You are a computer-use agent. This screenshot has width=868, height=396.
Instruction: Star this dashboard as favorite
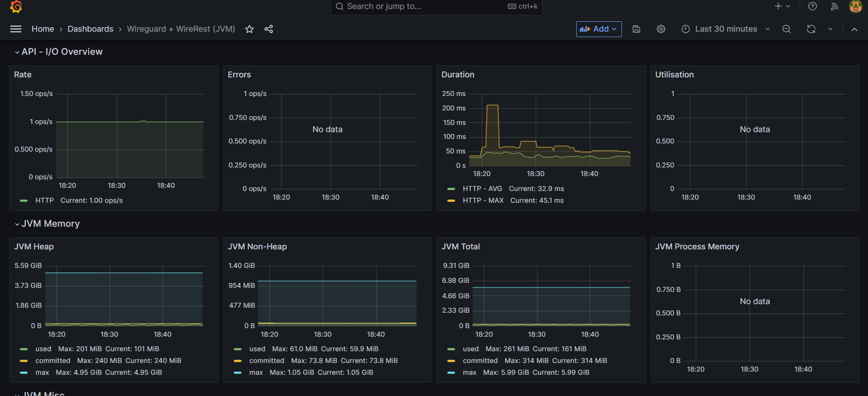tap(249, 29)
